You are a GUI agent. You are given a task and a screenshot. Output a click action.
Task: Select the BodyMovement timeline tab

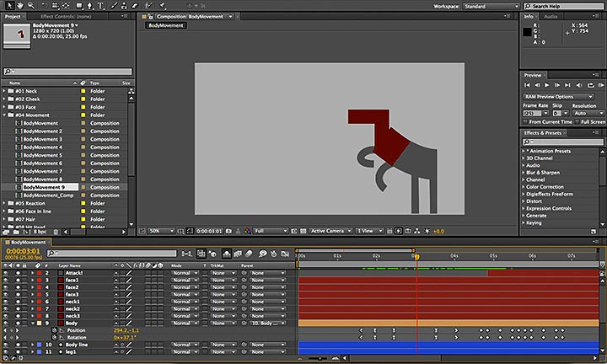click(28, 242)
